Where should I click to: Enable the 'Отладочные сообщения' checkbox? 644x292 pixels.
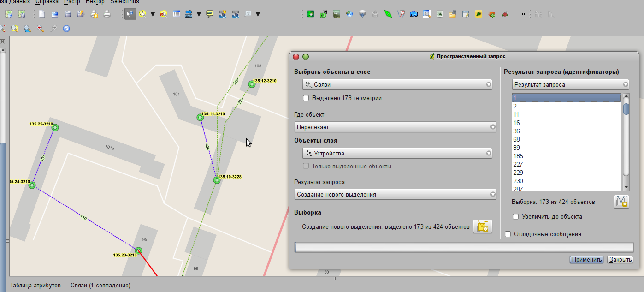508,234
